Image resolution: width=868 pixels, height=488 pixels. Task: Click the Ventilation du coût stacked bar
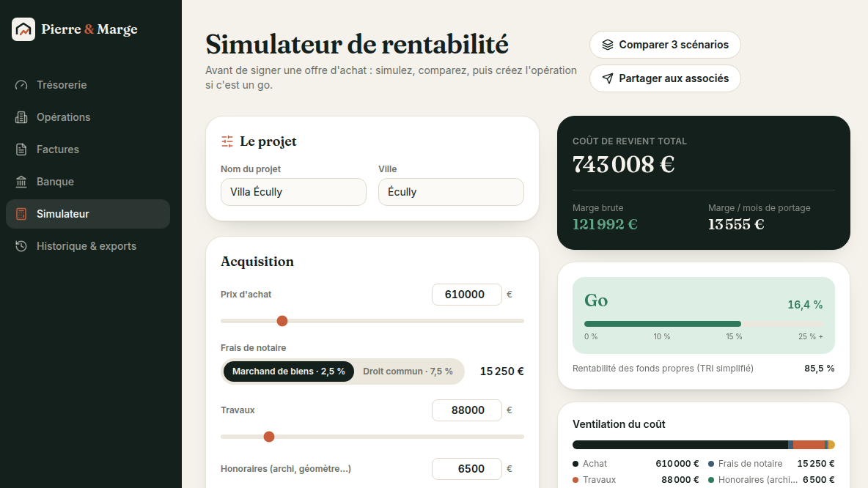[x=704, y=445]
